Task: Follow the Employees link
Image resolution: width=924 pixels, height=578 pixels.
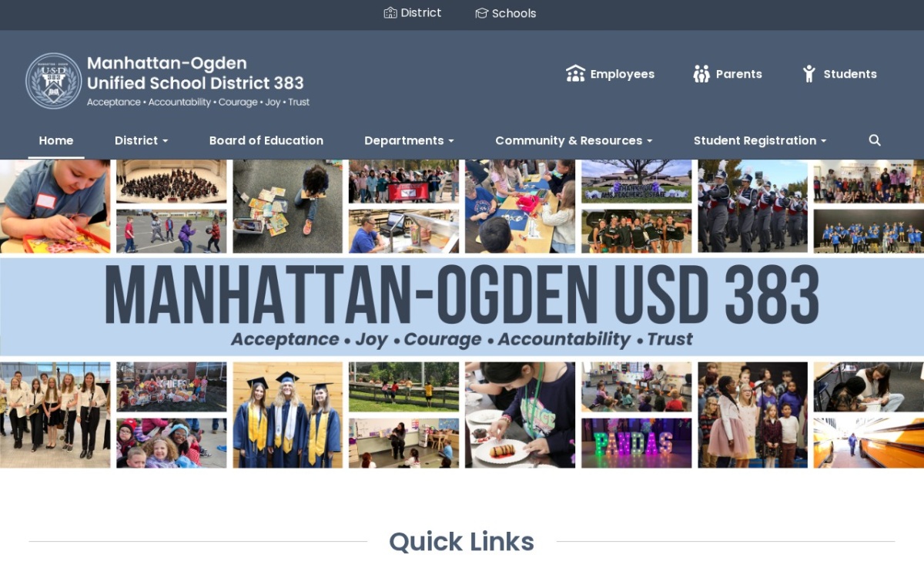Action: click(622, 74)
